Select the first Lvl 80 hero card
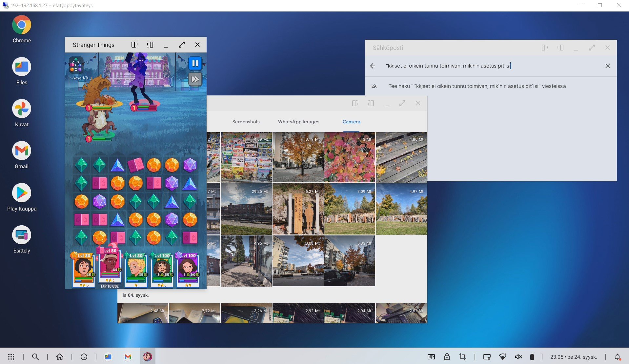The height and width of the screenshot is (364, 629). [x=83, y=270]
